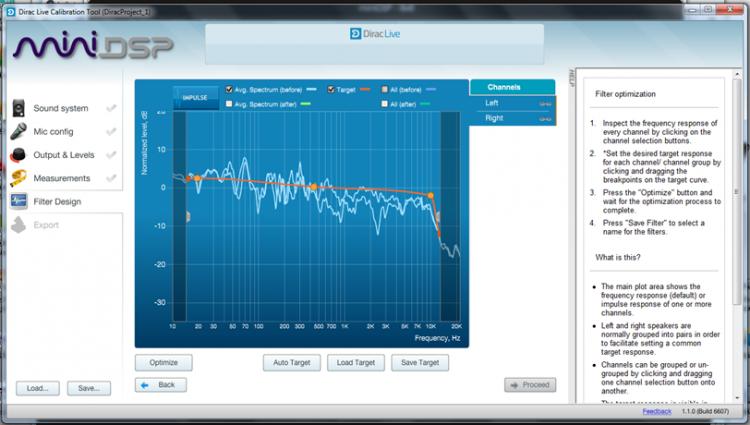Click the target breakpoint near 10K Hz
The image size is (750, 425).
pos(430,196)
